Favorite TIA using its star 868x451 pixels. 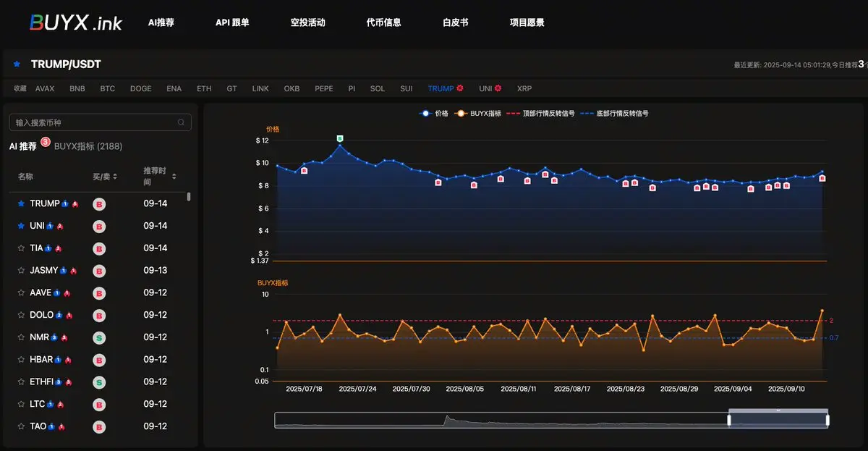[x=21, y=248]
